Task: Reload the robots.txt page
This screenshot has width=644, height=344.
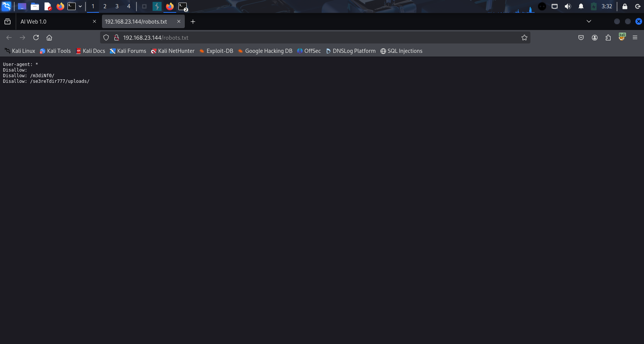Action: (x=36, y=37)
